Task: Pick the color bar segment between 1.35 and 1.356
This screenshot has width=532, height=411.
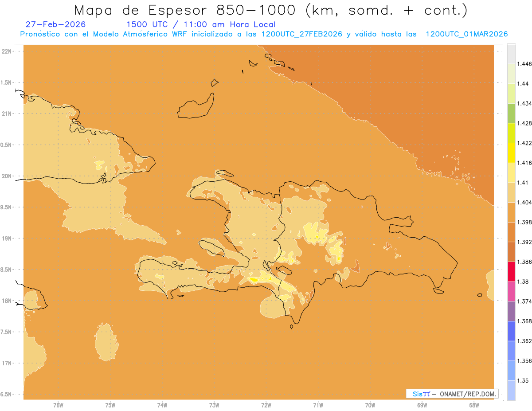Action: 511,370
